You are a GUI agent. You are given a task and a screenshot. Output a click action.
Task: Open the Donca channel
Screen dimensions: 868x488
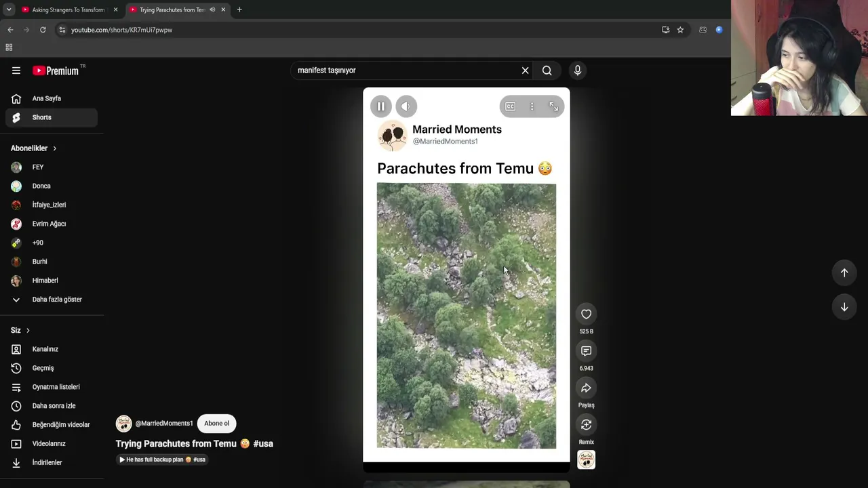tap(52, 186)
